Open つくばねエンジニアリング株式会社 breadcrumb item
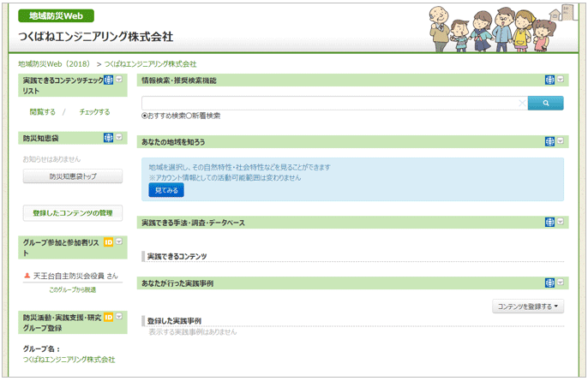The width and height of the screenshot is (588, 381). point(150,64)
